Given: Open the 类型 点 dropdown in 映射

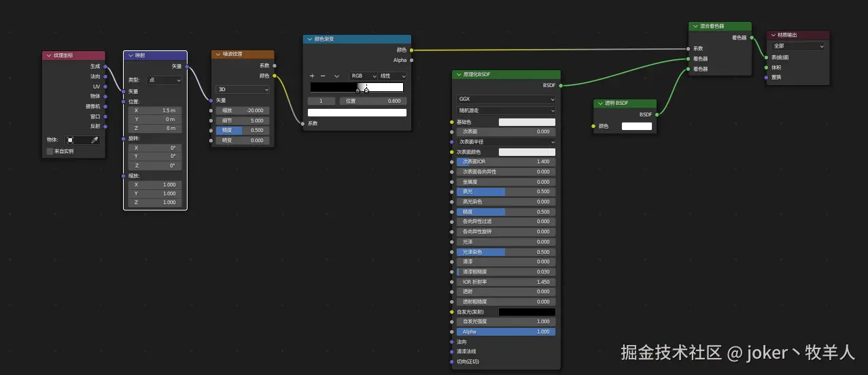Looking at the screenshot, I should tap(165, 80).
